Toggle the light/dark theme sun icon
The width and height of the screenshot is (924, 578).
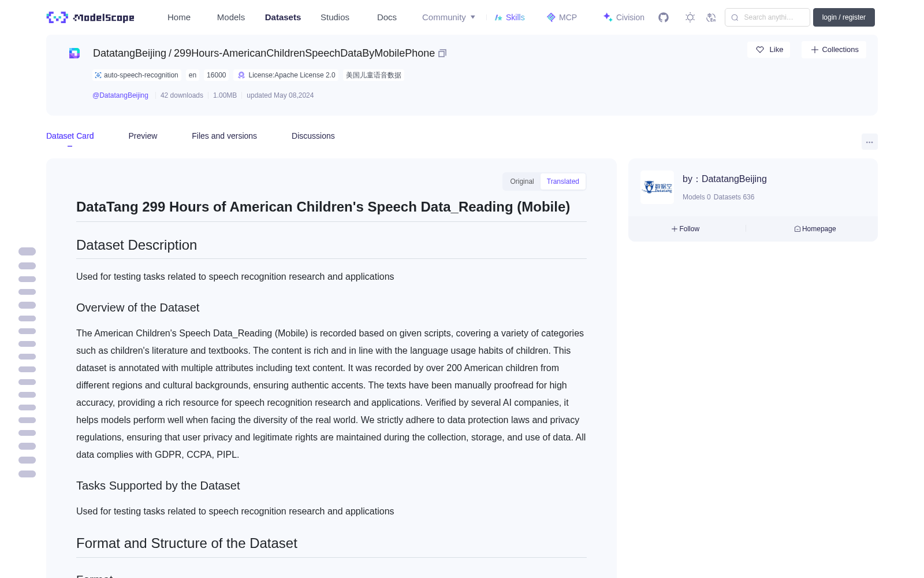pos(690,17)
